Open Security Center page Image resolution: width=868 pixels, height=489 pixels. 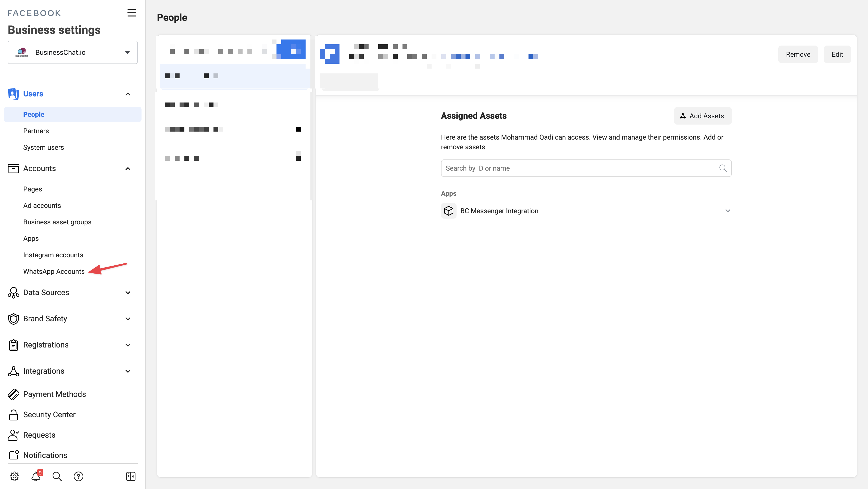pos(49,415)
